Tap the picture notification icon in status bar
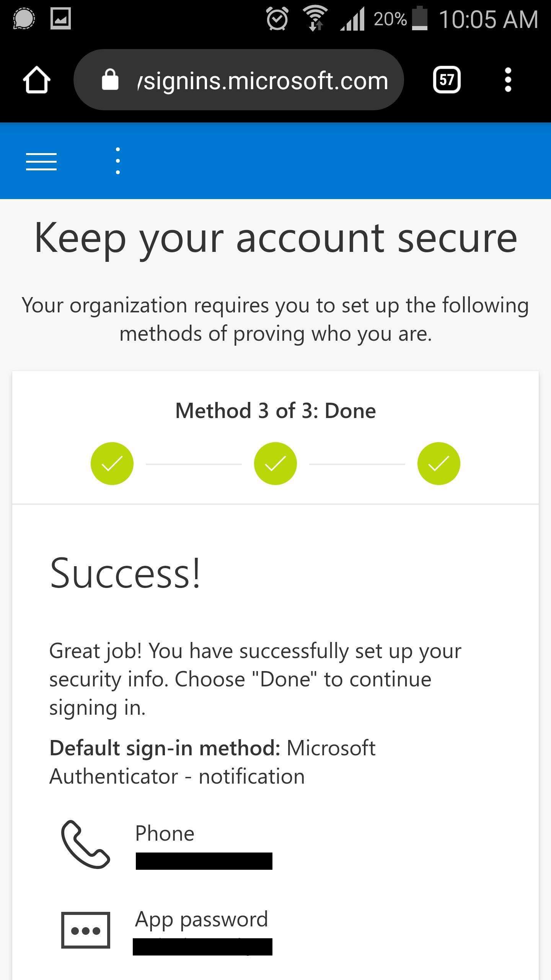Image resolution: width=551 pixels, height=980 pixels. [61, 18]
